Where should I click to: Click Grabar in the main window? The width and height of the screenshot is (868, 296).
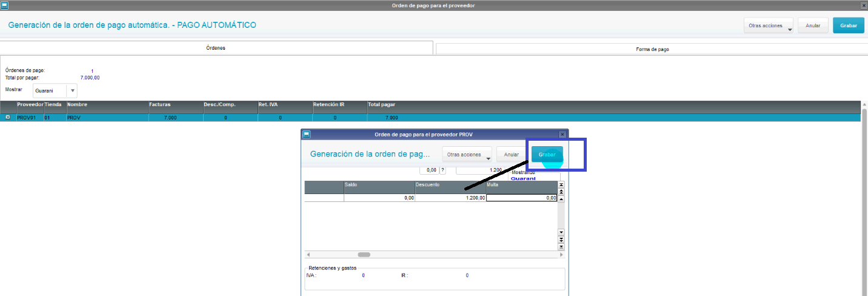point(849,26)
